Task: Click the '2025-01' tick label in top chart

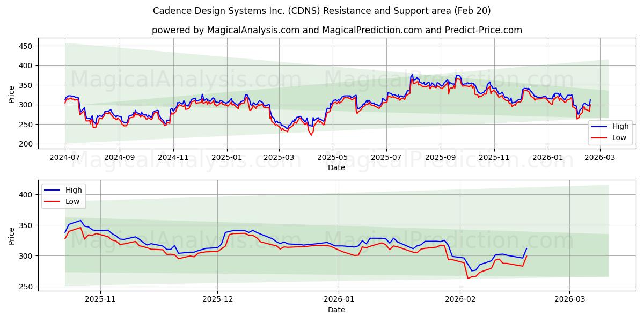Action: point(226,158)
